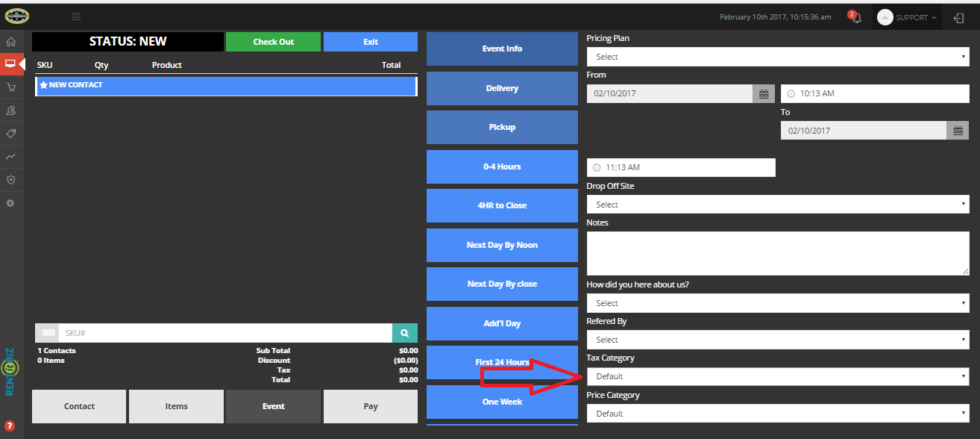This screenshot has width=980, height=439.
Task: Click the Delivery button
Action: (502, 88)
